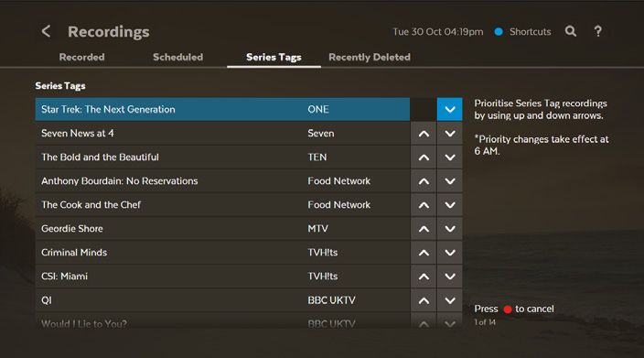The height and width of the screenshot is (358, 644).
Task: Select Anthony Bourdain: No Reservations row
Action: coord(222,181)
